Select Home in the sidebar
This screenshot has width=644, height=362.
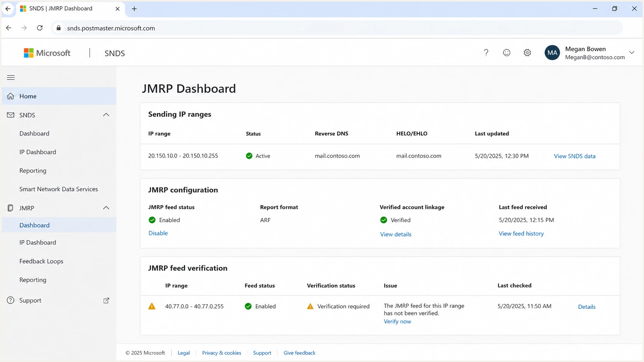59,96
